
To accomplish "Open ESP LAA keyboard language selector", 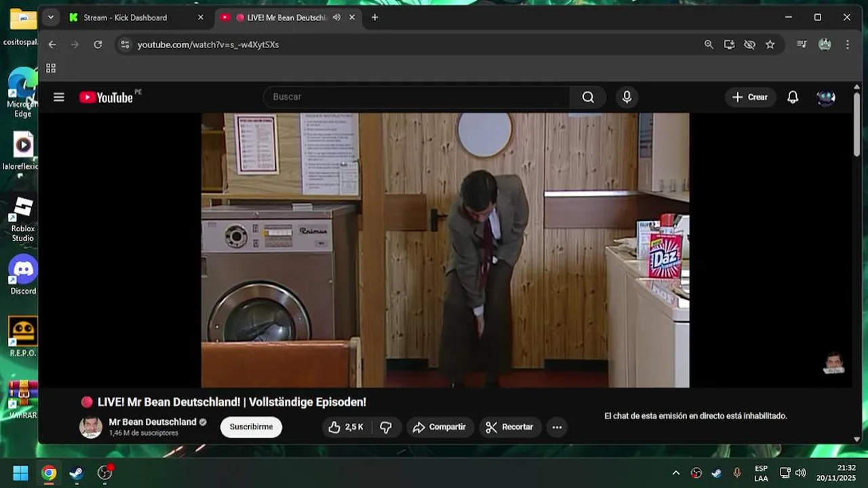I will click(x=761, y=473).
